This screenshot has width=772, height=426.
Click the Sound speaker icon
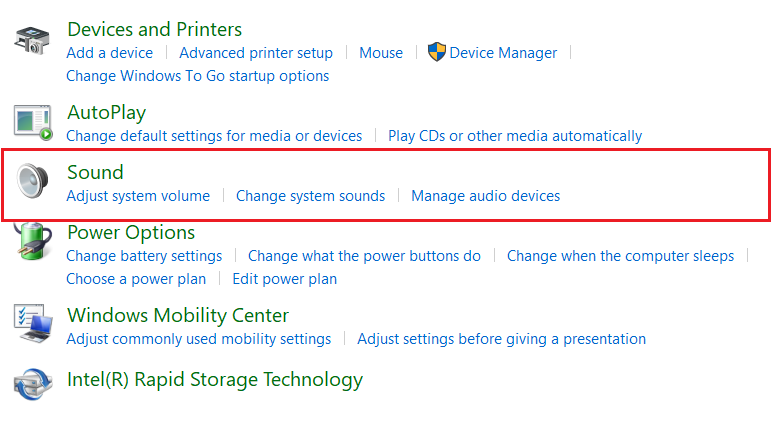coord(32,181)
